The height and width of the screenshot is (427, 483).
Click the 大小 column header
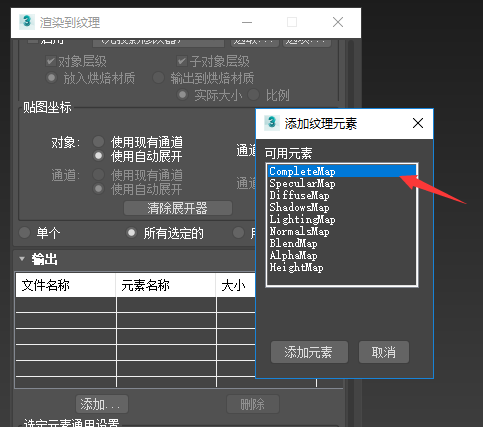(x=236, y=285)
